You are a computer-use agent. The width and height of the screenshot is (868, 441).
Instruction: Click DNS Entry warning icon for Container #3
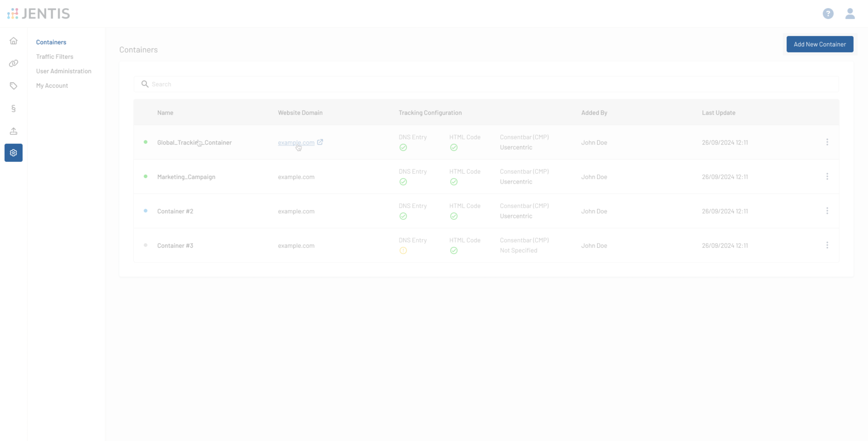[403, 251]
